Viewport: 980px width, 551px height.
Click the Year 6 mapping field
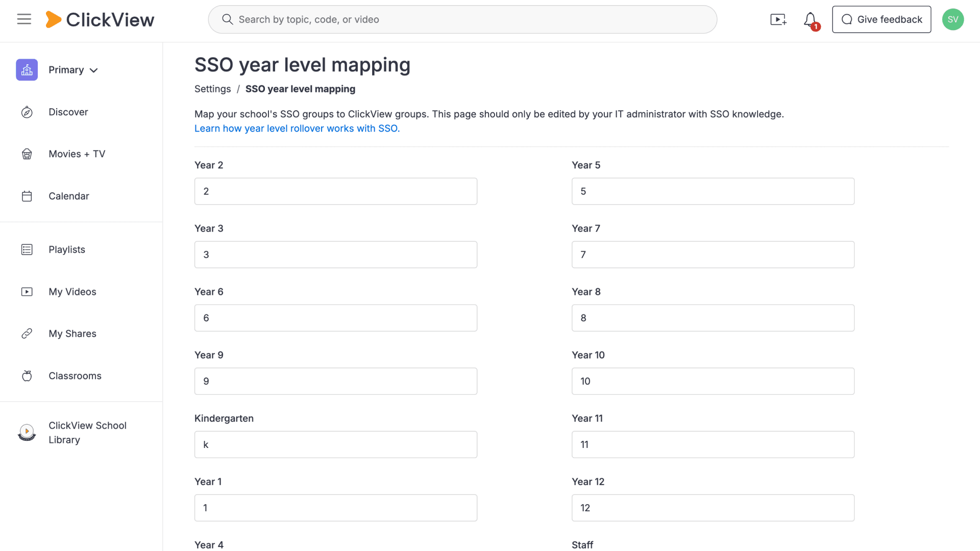point(336,318)
